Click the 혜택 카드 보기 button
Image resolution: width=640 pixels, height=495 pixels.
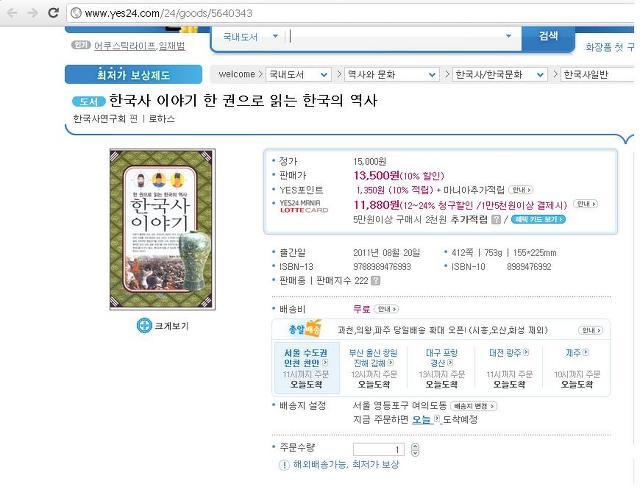point(538,220)
